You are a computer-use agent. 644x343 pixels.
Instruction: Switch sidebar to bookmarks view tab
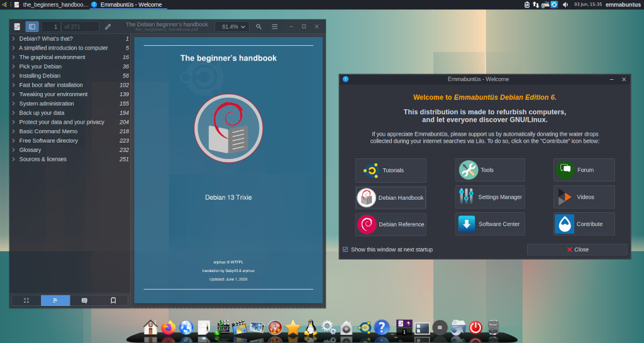tap(113, 300)
